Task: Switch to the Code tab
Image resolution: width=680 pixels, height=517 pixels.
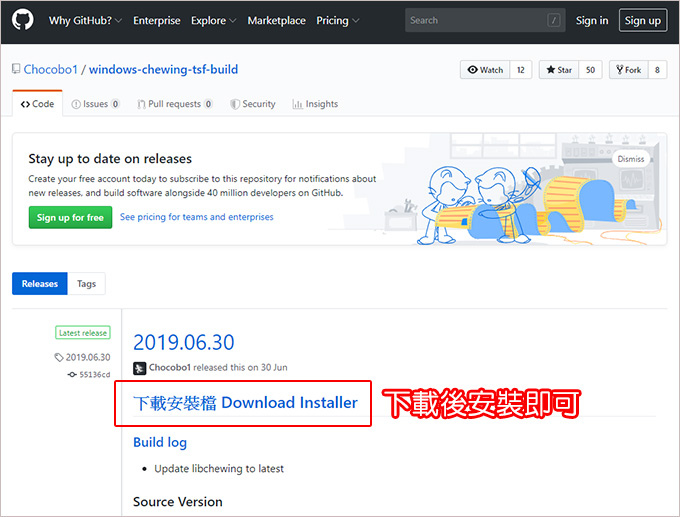Action: [x=37, y=104]
